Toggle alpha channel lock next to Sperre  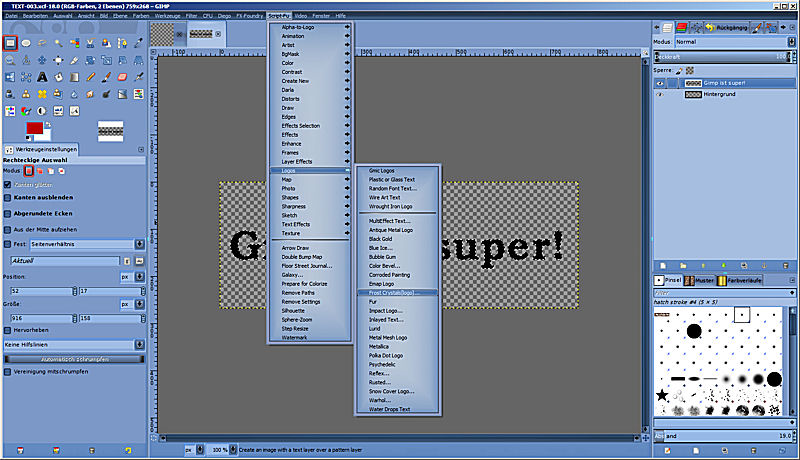point(690,70)
